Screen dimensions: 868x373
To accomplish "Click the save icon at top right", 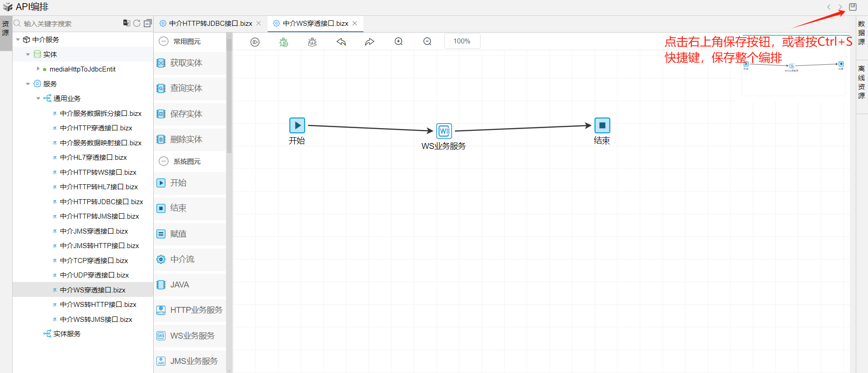I will [x=853, y=7].
